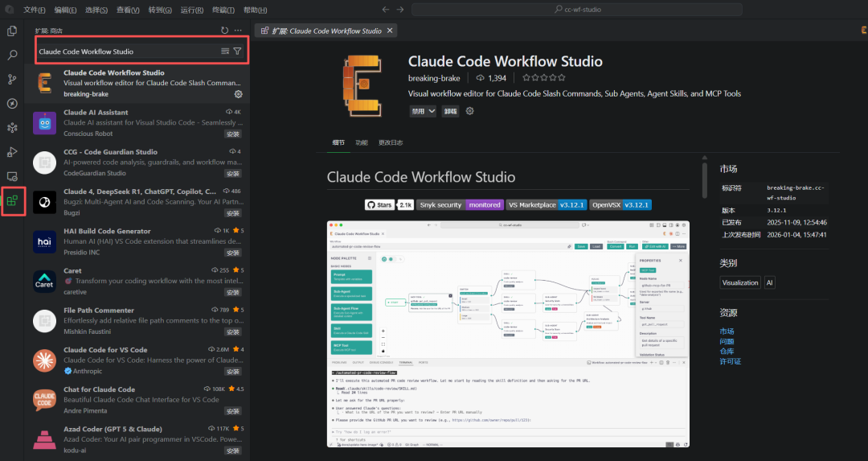Viewport: 868px width, 461px height.
Task: Open the 问题 resource link
Action: coord(727,341)
